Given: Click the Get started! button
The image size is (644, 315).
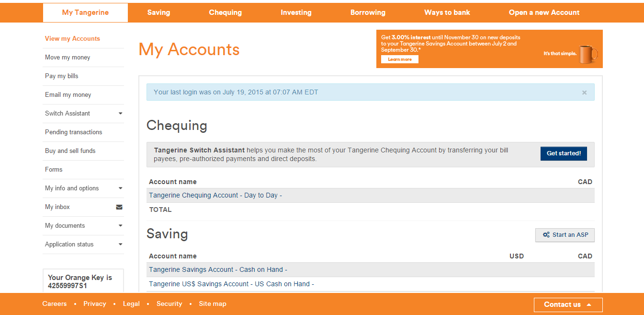Looking at the screenshot, I should tap(564, 153).
